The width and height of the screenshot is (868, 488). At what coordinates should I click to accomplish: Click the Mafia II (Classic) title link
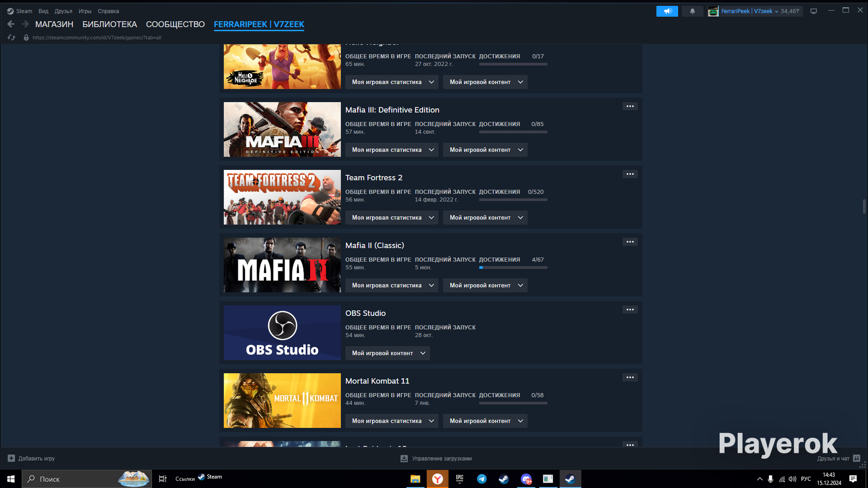375,245
